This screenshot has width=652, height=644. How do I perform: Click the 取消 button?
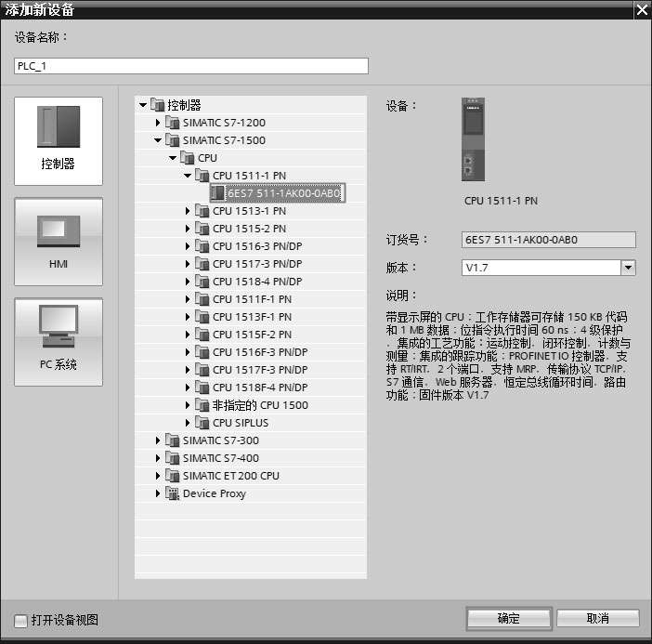point(597,619)
